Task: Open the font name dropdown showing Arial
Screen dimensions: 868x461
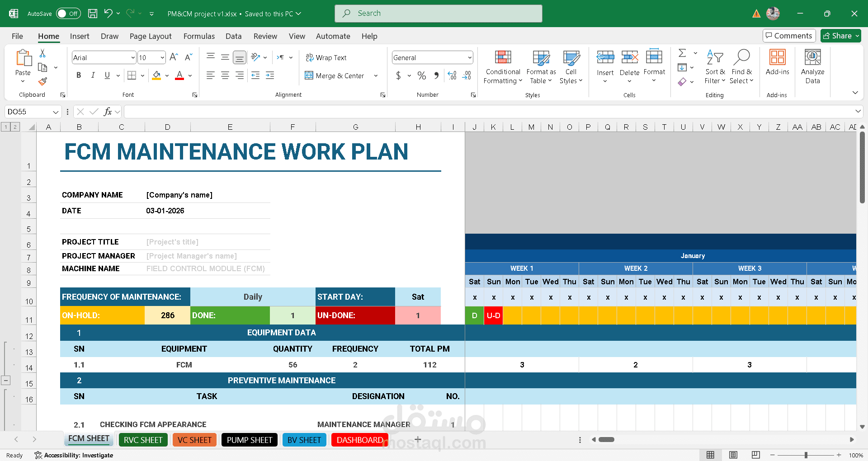Action: click(133, 57)
